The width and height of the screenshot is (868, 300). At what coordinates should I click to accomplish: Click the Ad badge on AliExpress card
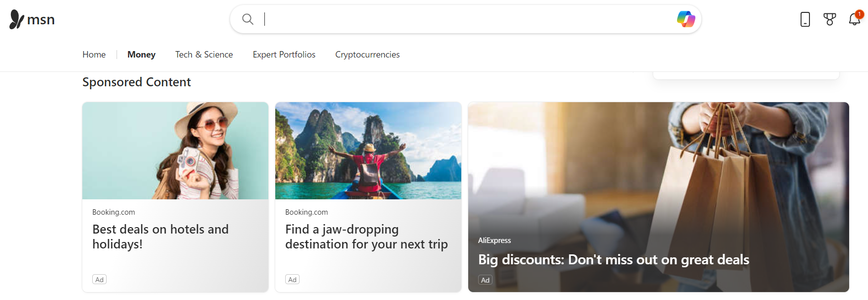pyautogui.click(x=485, y=280)
